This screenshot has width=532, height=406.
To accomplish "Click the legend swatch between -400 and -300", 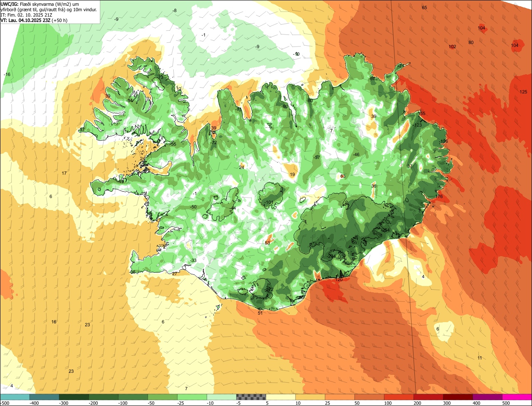I will (x=44, y=397).
